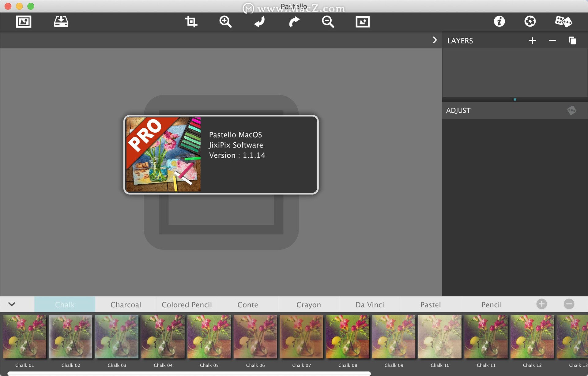The height and width of the screenshot is (376, 588).
Task: Click the ADJUST panel header
Action: pos(458,110)
